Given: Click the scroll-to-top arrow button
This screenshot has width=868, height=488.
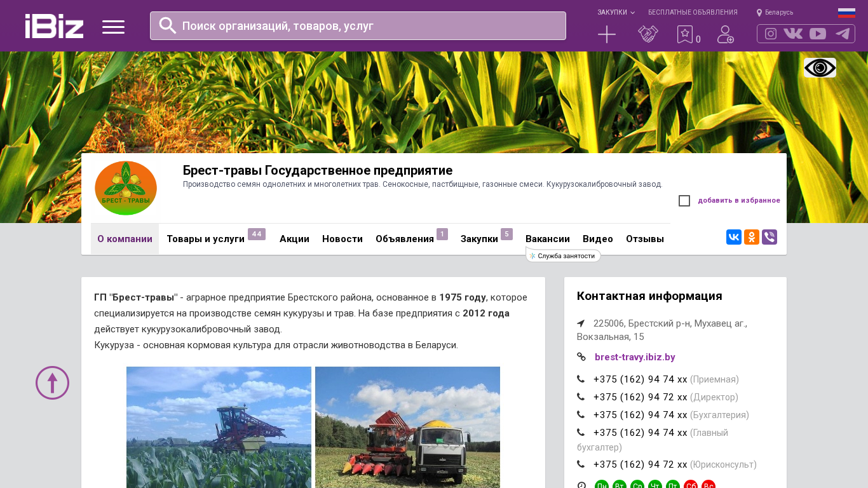Looking at the screenshot, I should click(x=52, y=383).
